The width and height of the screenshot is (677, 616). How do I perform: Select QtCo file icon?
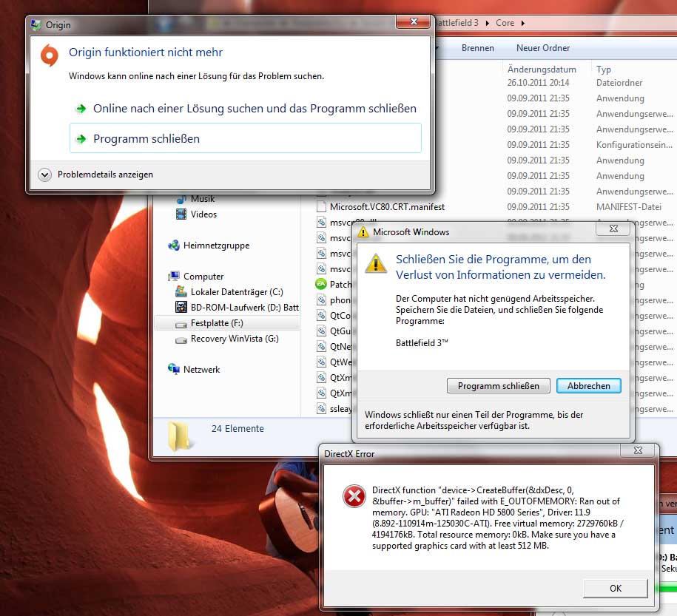(x=321, y=316)
